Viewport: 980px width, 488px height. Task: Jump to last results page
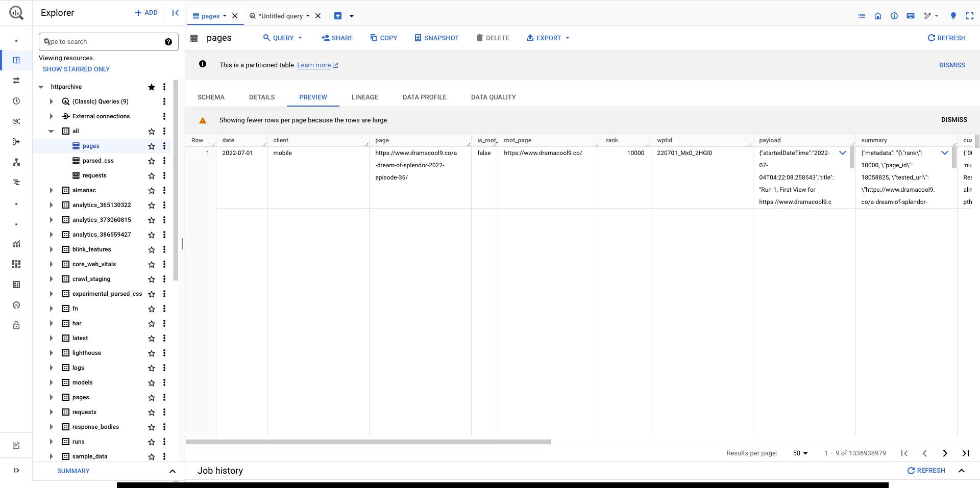[965, 453]
